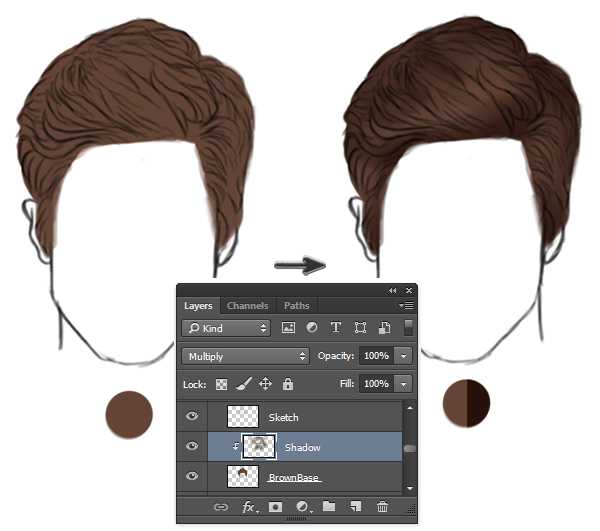600x531 pixels.
Task: Create a new layer
Action: click(355, 507)
